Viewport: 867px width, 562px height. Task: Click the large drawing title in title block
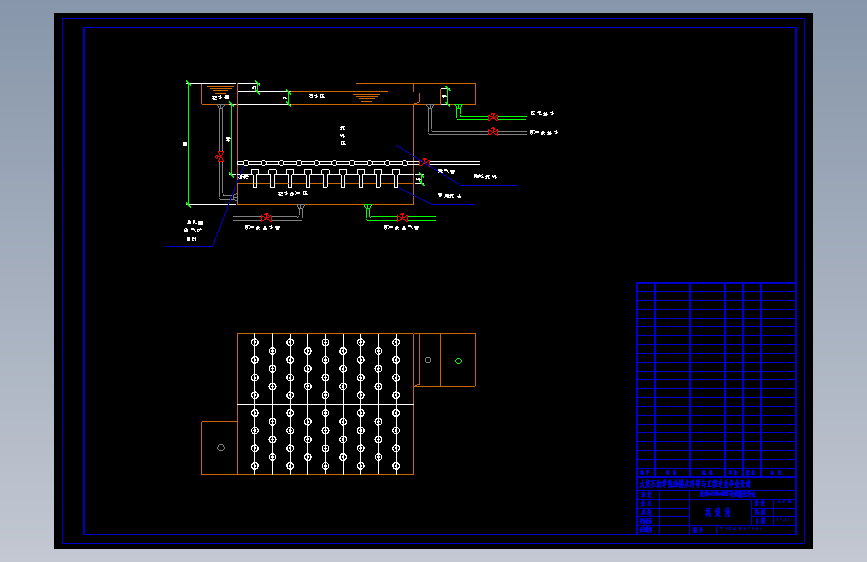[717, 512]
